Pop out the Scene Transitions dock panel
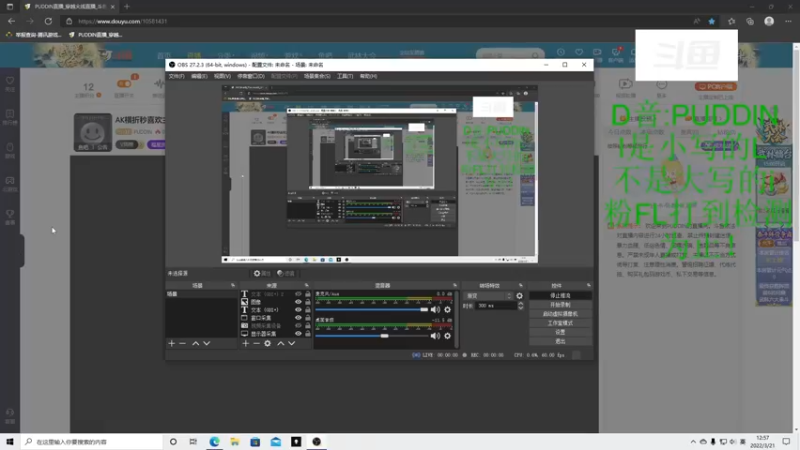 click(x=520, y=285)
